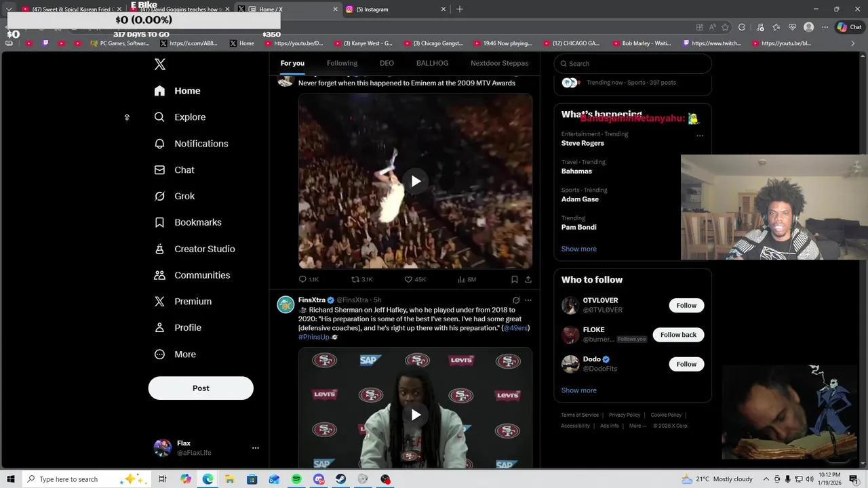The width and height of the screenshot is (868, 488).
Task: Click the Profile person icon
Action: coord(159,327)
